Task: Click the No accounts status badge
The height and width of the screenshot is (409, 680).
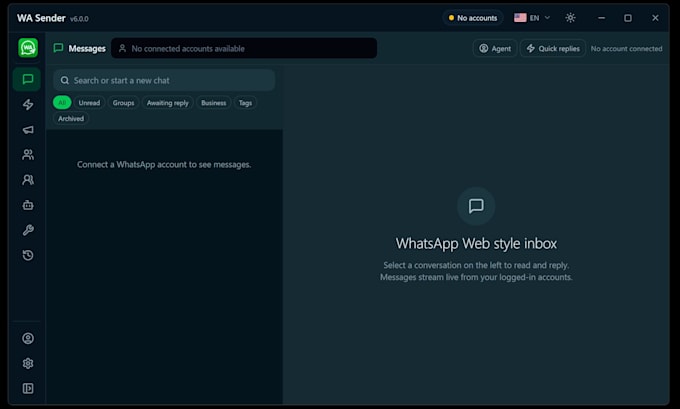Action: (x=473, y=18)
